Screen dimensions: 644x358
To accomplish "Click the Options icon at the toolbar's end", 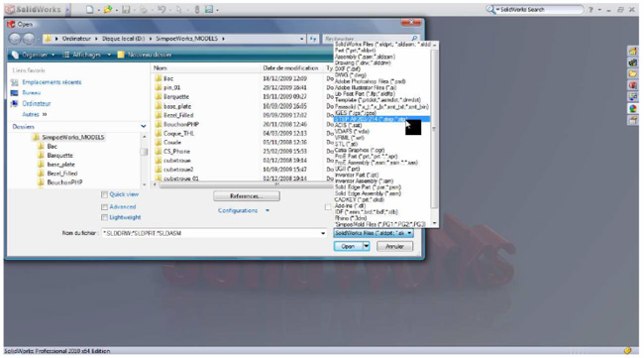I will pyautogui.click(x=209, y=9).
